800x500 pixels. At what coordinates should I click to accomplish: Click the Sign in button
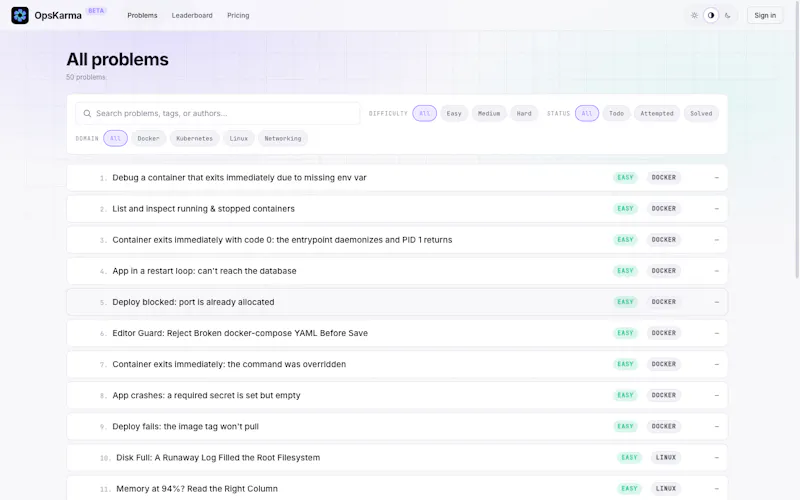765,15
